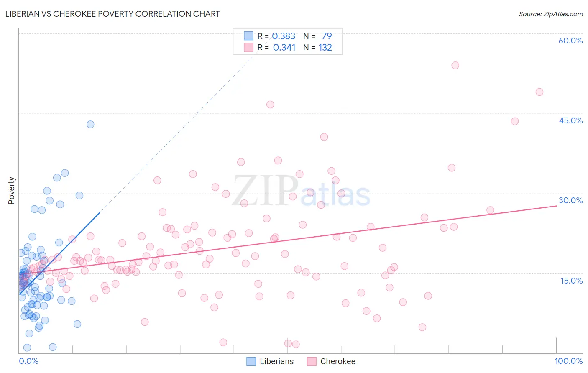Click the Poverty y-axis title
This screenshot has width=588, height=373.
[11, 191]
